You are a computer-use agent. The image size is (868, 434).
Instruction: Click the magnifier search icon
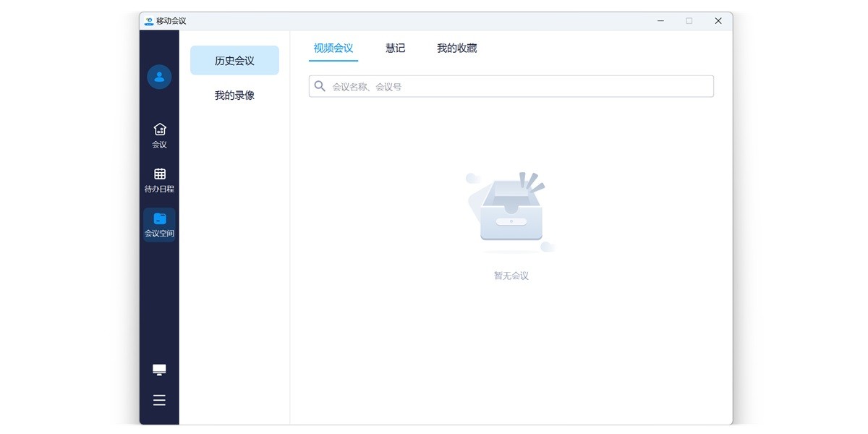coord(320,86)
